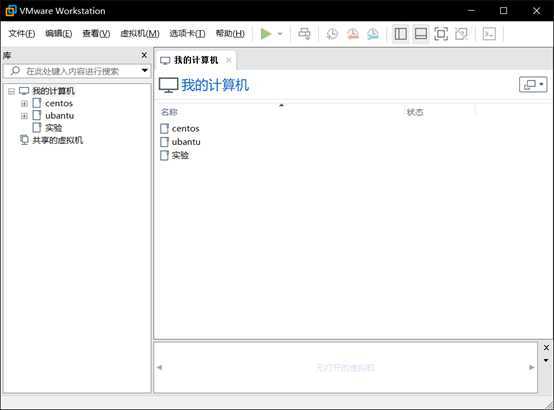Viewport: 554px width, 410px height.
Task: Expand the centos tree node
Action: pyautogui.click(x=24, y=104)
